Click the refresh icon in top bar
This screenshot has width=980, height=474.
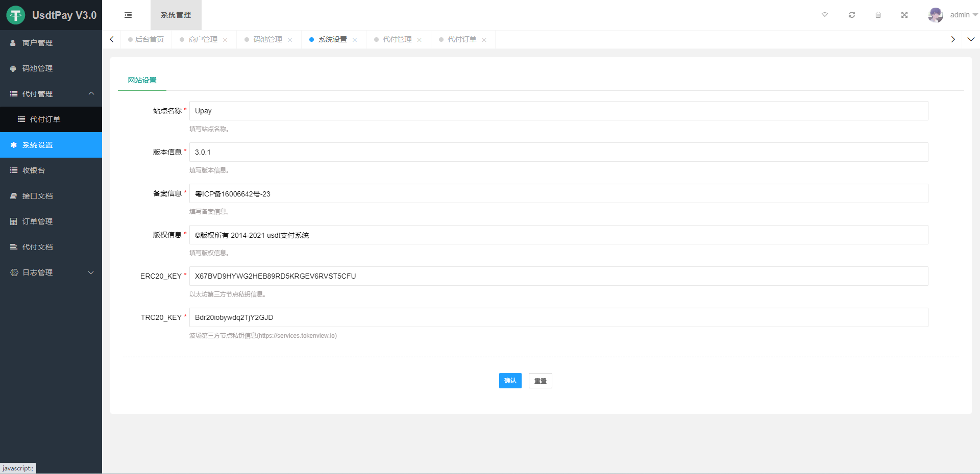pyautogui.click(x=851, y=15)
